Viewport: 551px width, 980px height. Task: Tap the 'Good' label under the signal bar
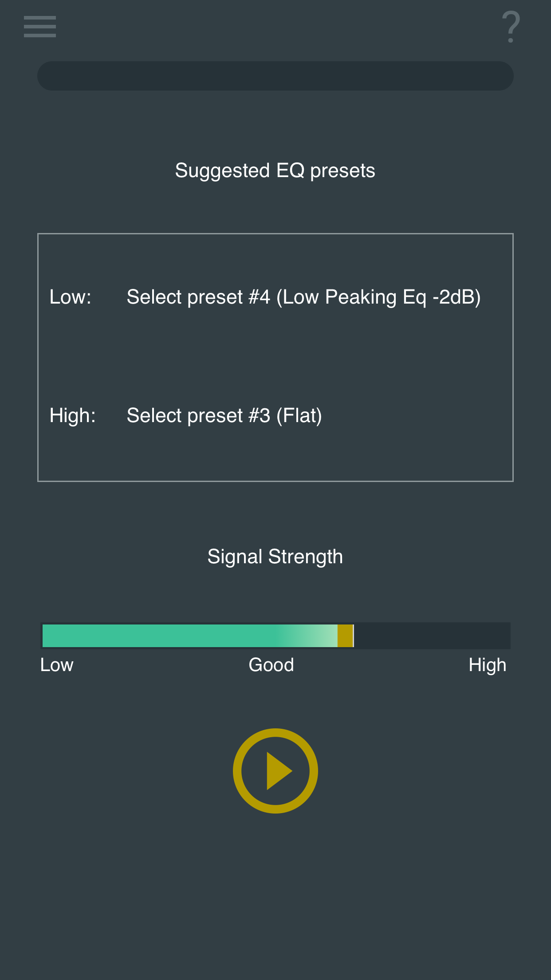click(x=271, y=664)
